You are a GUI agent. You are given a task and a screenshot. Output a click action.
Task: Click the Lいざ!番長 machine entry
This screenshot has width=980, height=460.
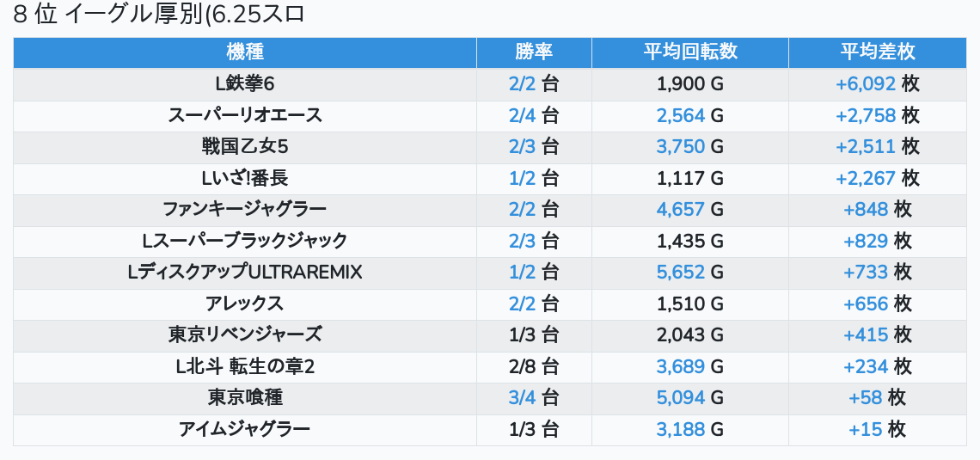(x=245, y=178)
